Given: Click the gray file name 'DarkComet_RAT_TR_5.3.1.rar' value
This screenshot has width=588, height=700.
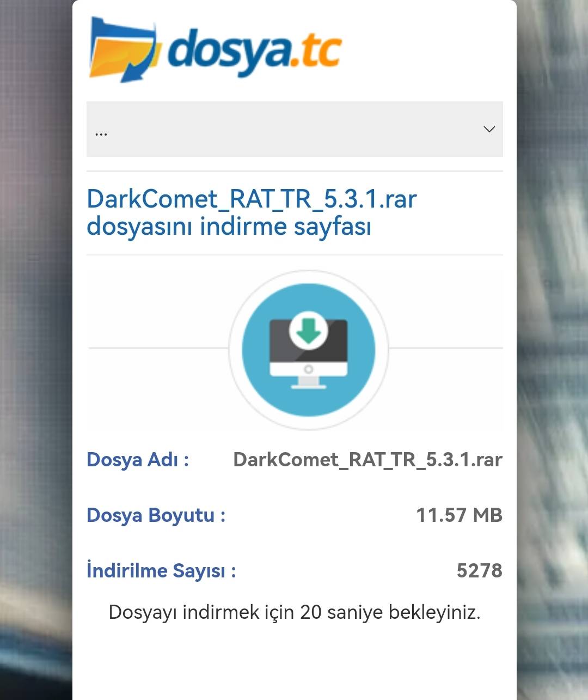Looking at the screenshot, I should (x=367, y=460).
